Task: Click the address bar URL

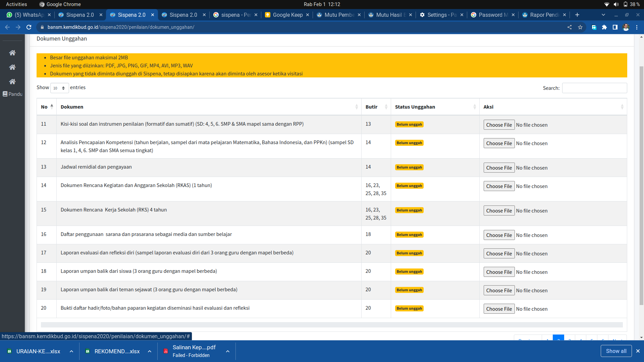Action: point(121,27)
